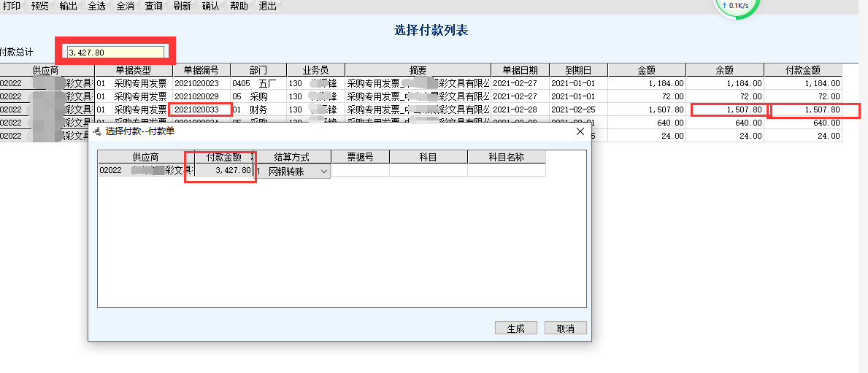Click 付款金额 cell 1,184.00 in the first row

(803, 83)
